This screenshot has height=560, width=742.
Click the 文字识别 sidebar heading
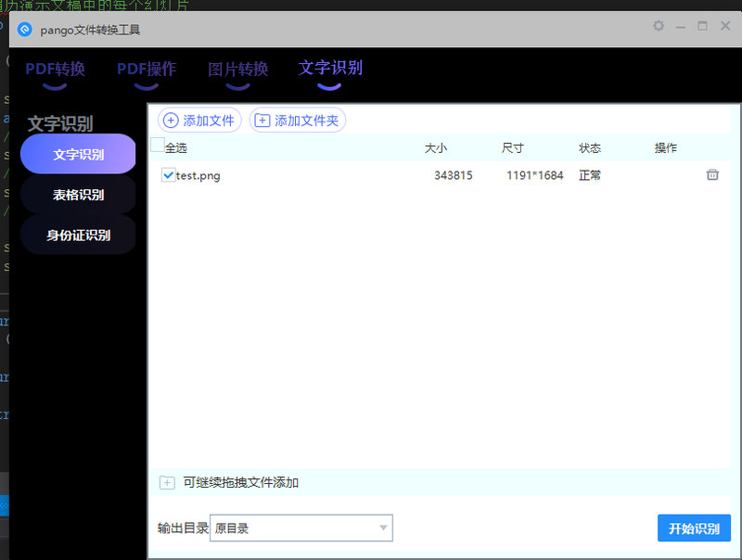click(x=60, y=123)
